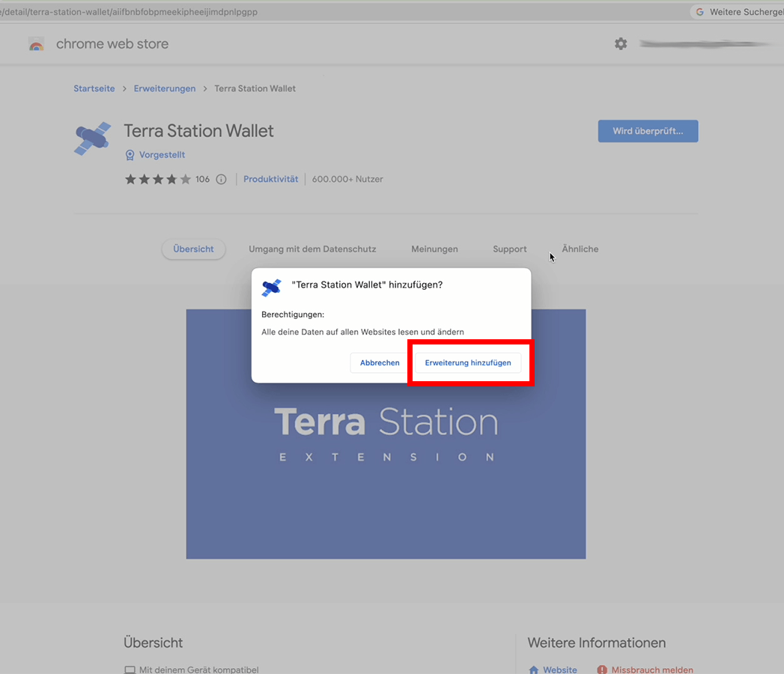Click the red warning icon near Missbrauch melden

click(x=602, y=670)
